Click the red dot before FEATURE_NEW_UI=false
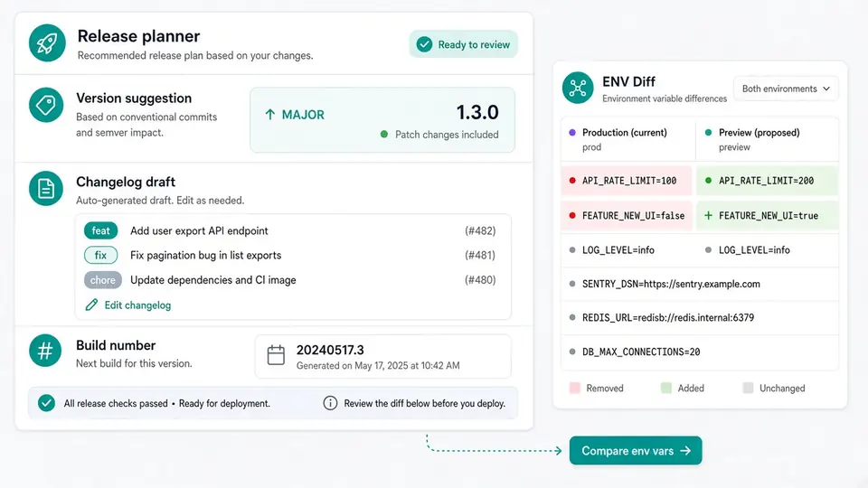This screenshot has height=488, width=868. [x=572, y=215]
